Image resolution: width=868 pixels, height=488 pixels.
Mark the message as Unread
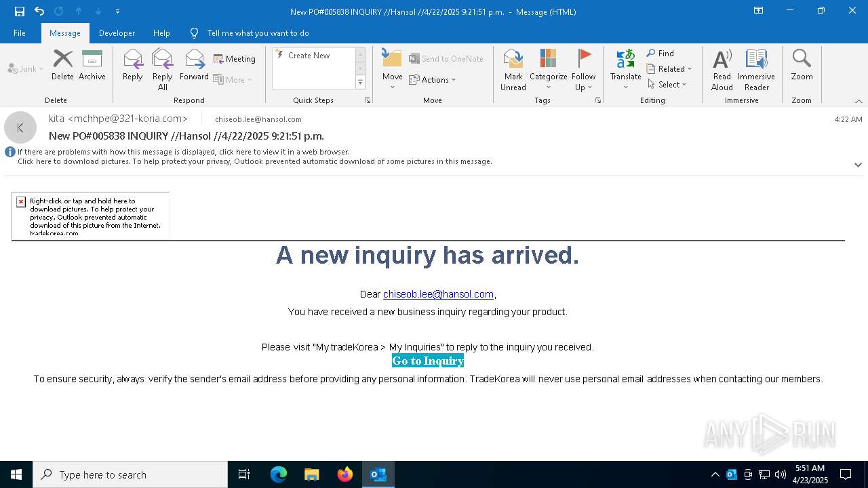(513, 70)
